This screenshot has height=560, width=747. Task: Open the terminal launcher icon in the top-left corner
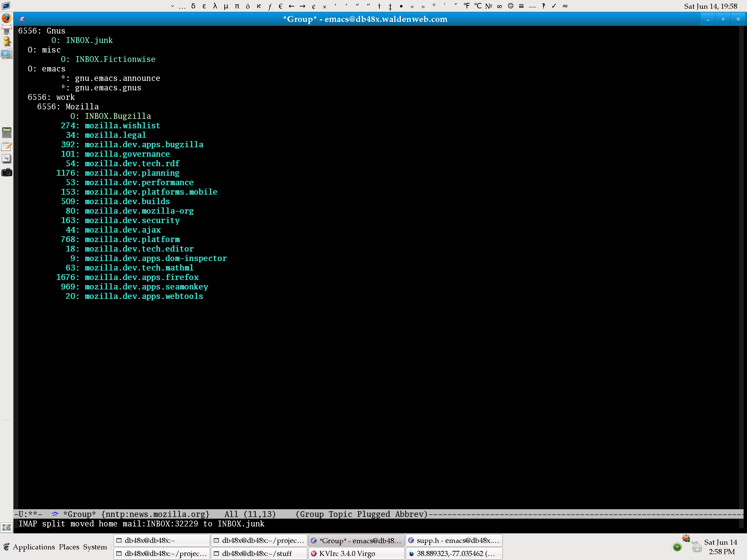tap(6, 6)
